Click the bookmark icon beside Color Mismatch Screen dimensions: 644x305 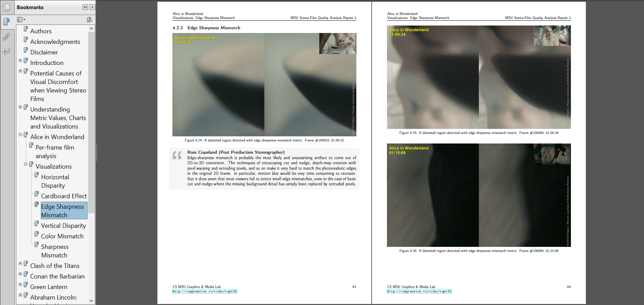pos(37,234)
